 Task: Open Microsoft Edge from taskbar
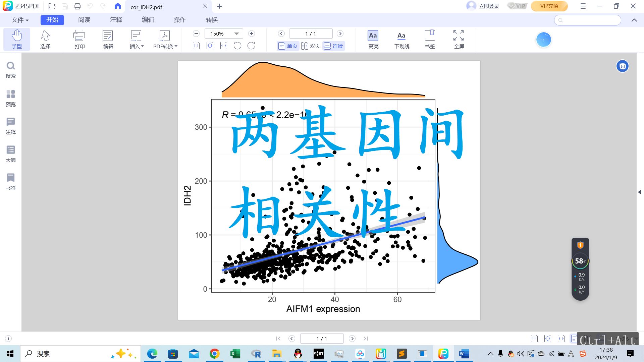(152, 354)
